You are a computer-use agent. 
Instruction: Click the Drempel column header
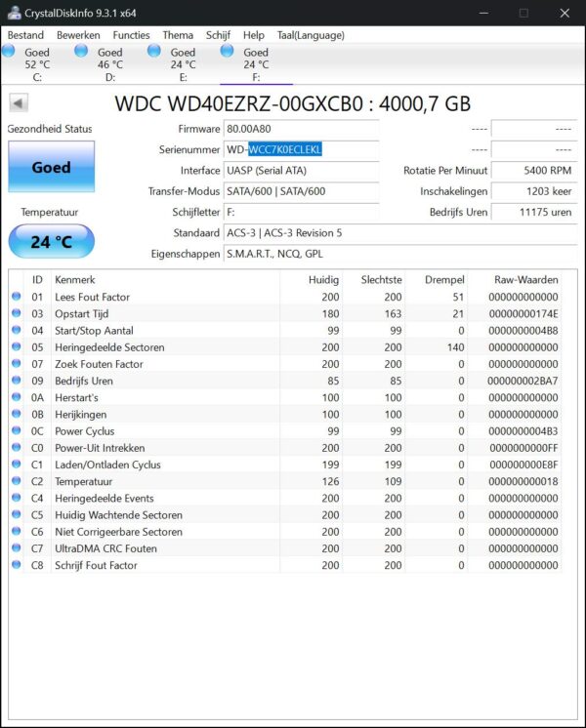(444, 279)
